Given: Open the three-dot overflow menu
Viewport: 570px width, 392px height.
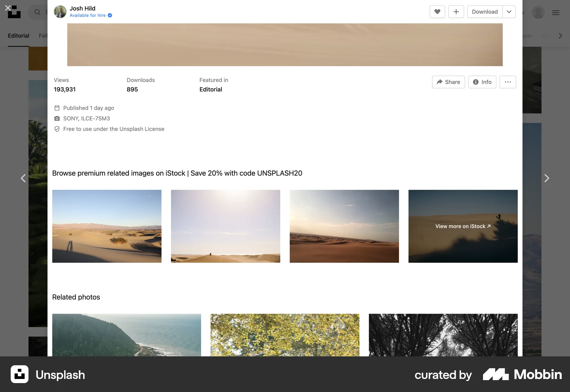Looking at the screenshot, I should point(508,82).
